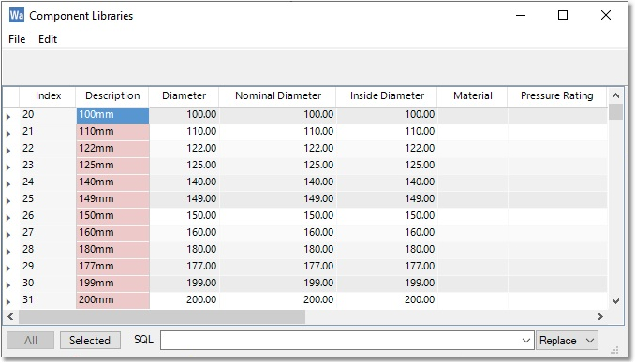Click the 200mm description cell
This screenshot has height=364, width=635.
[x=112, y=300]
